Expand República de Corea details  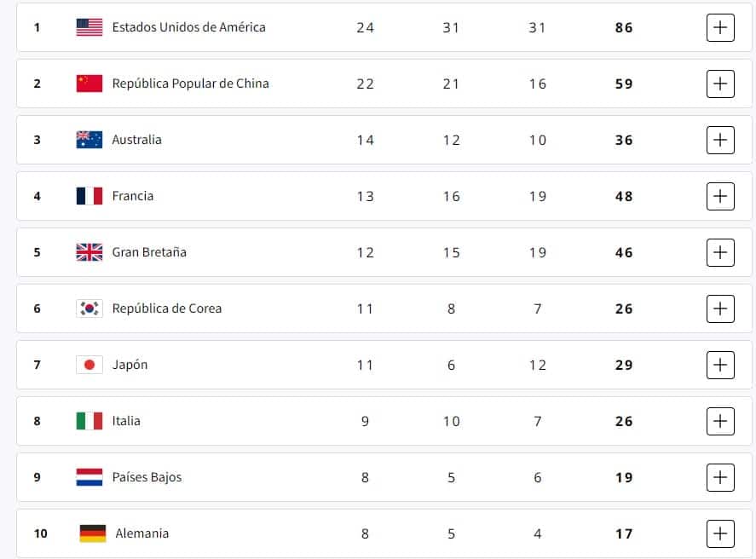pos(720,308)
